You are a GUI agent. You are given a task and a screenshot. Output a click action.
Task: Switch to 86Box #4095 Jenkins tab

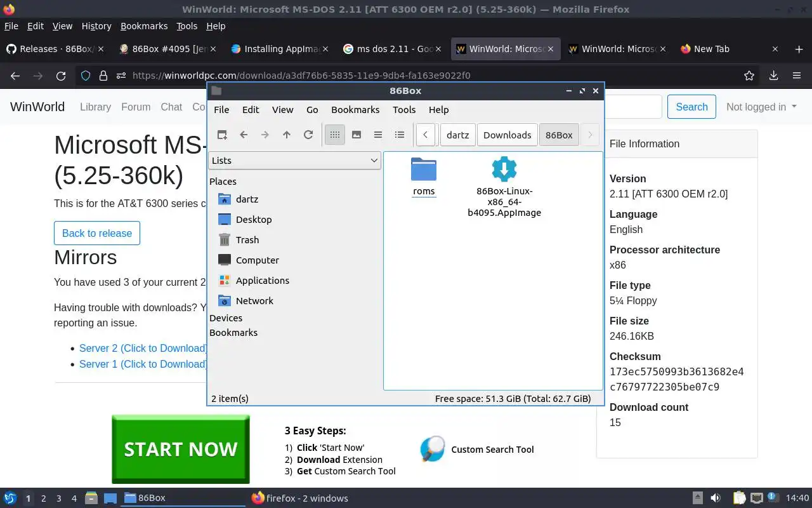tap(167, 49)
